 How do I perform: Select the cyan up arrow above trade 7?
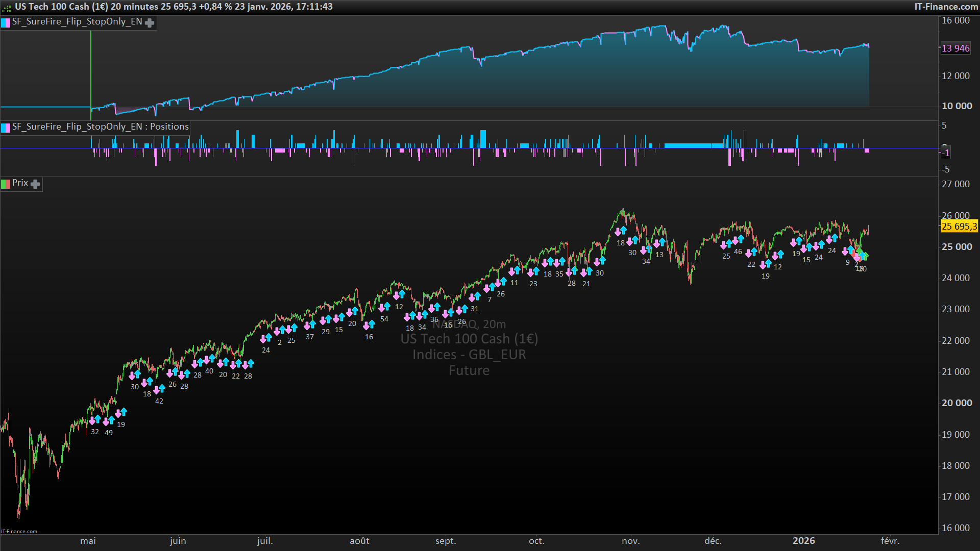pyautogui.click(x=493, y=287)
